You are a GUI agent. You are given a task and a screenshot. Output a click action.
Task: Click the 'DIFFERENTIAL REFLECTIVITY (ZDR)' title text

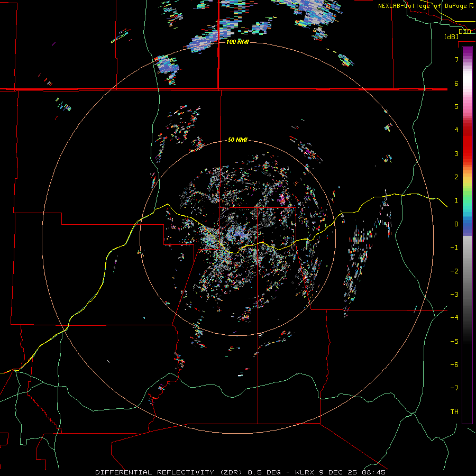click(169, 472)
